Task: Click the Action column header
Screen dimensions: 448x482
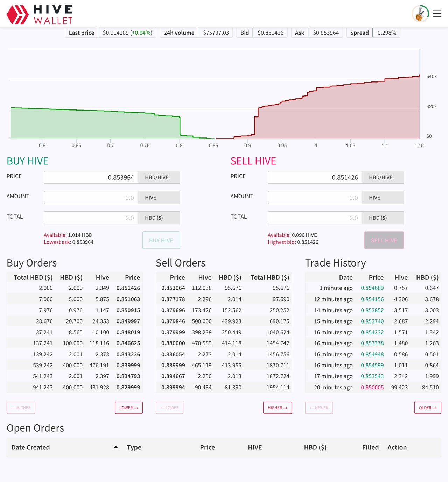Action: pyautogui.click(x=397, y=447)
